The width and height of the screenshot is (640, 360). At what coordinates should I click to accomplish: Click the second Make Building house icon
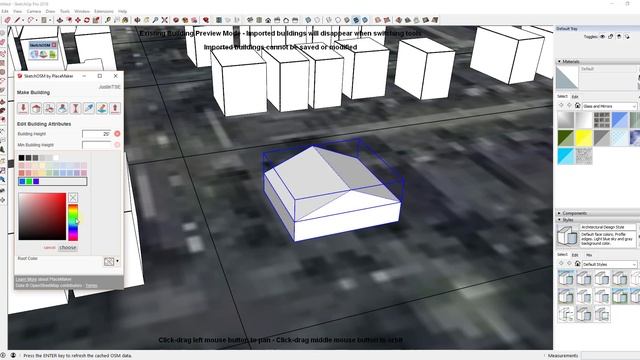click(36, 108)
